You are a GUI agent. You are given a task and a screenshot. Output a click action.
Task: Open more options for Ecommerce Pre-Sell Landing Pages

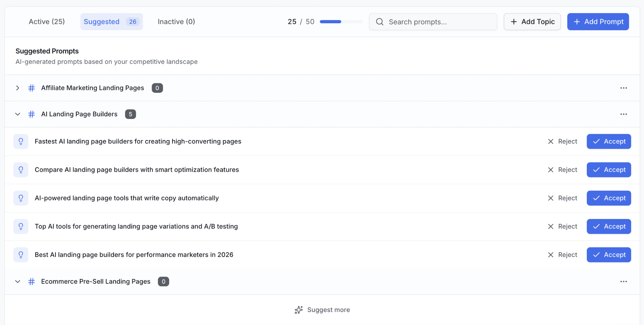pyautogui.click(x=624, y=282)
